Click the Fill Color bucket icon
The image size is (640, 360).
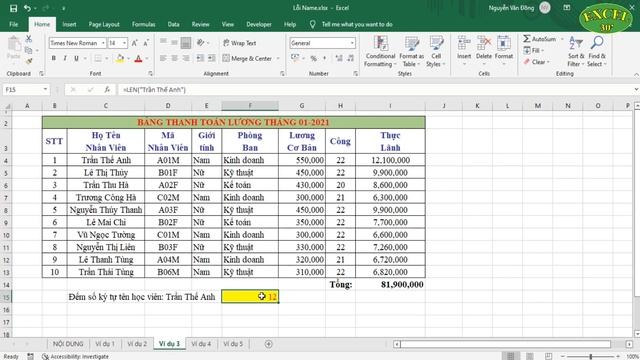click(120, 58)
